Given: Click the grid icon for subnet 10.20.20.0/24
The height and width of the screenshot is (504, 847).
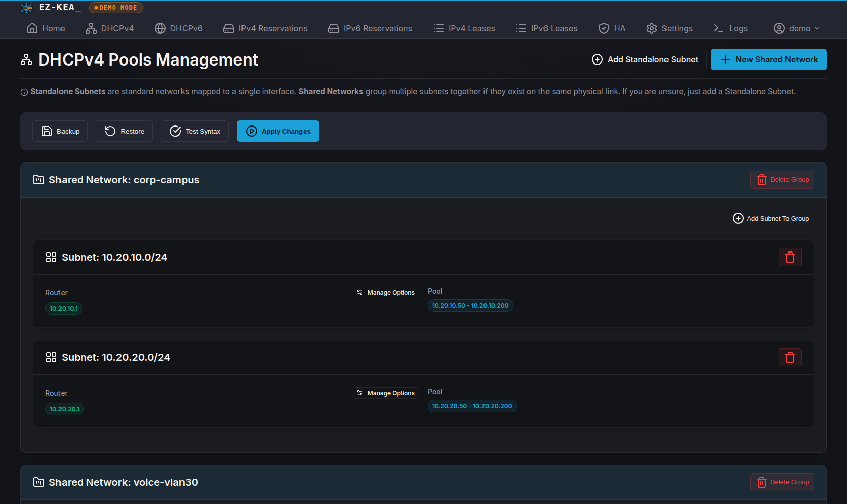Looking at the screenshot, I should tap(51, 357).
